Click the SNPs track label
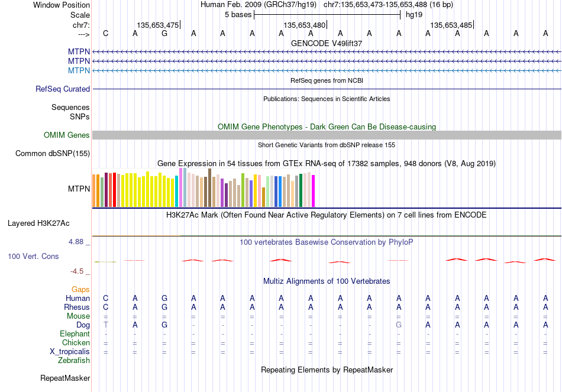Image resolution: width=562 pixels, height=392 pixels. [80, 117]
